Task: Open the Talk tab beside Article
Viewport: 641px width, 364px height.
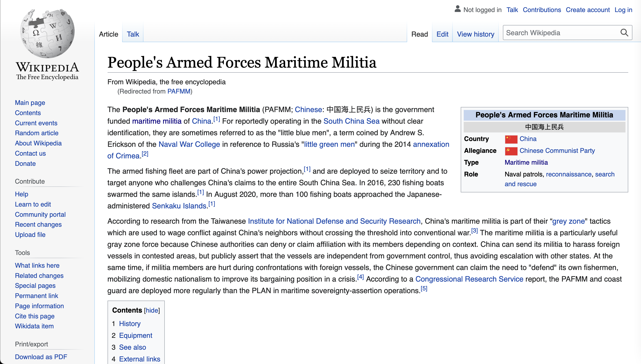Action: (x=133, y=34)
